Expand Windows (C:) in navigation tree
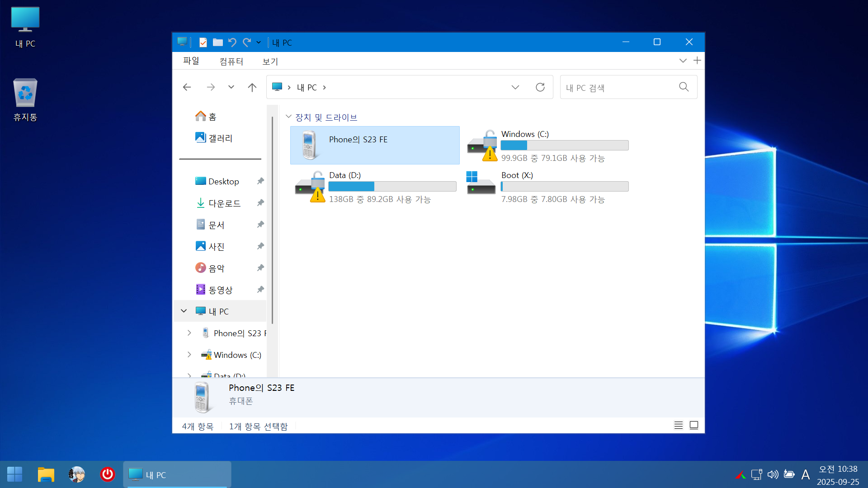This screenshot has height=488, width=868. tap(189, 355)
